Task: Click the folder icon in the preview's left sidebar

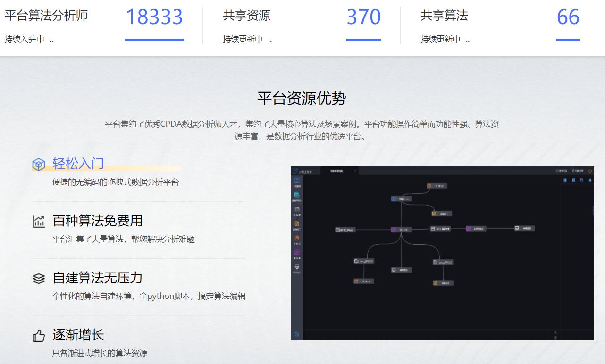Action: (297, 209)
